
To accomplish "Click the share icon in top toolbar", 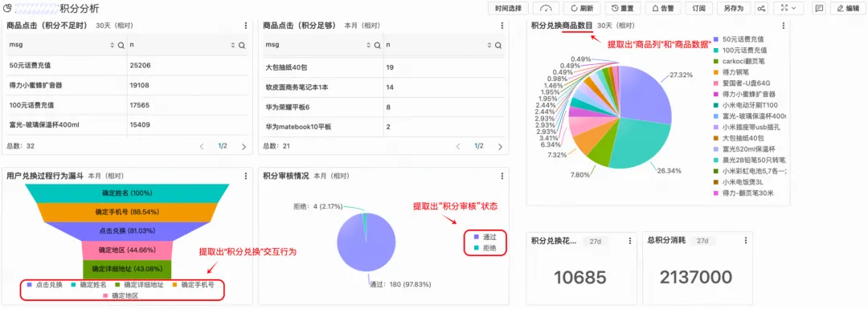I will (762, 8).
